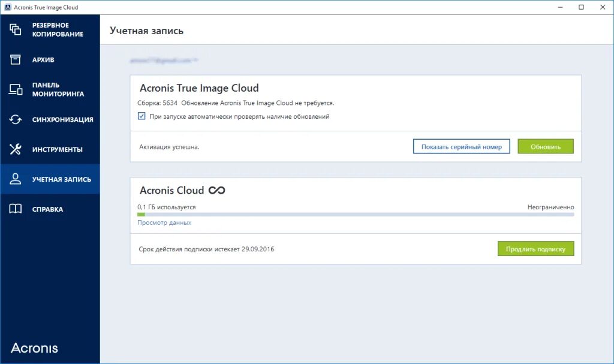Click the green Обновить button
614x364 pixels.
click(546, 146)
